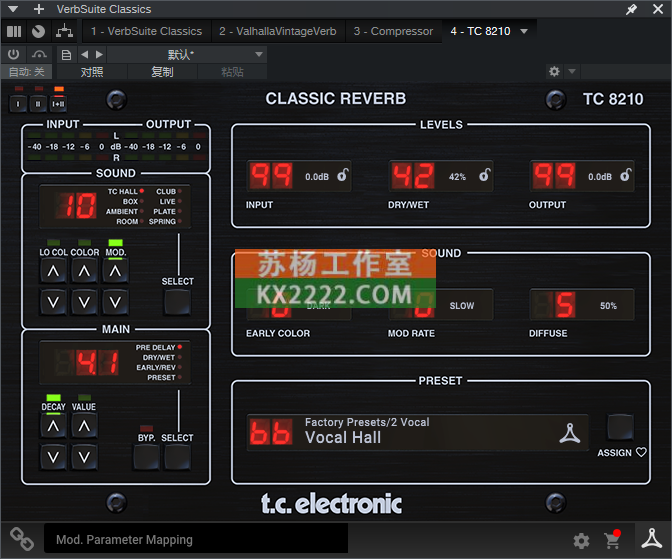Click the 对照 compare button
Viewport: 672px width, 559px height.
click(92, 72)
